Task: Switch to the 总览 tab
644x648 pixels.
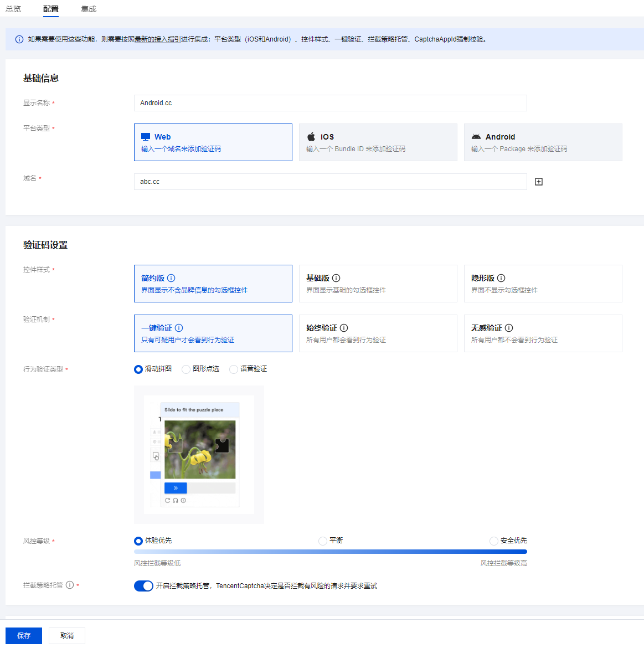Action: (13, 9)
